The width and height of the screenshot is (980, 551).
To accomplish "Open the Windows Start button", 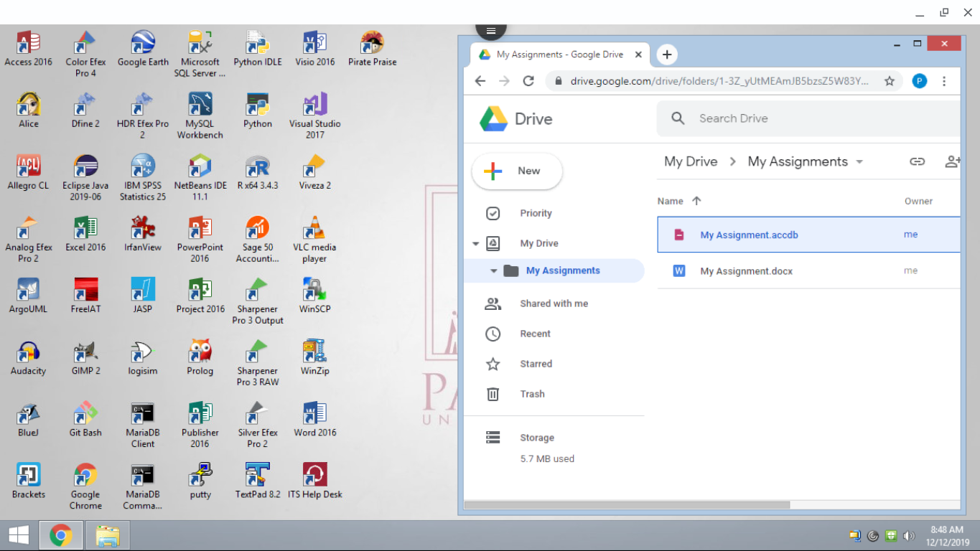I will point(18,535).
